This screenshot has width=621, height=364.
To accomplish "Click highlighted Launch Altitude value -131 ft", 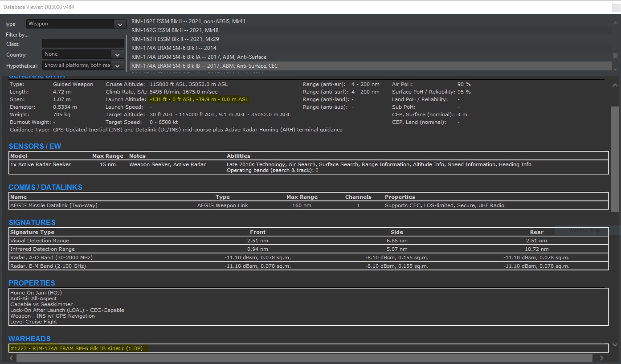I will pyautogui.click(x=199, y=99).
